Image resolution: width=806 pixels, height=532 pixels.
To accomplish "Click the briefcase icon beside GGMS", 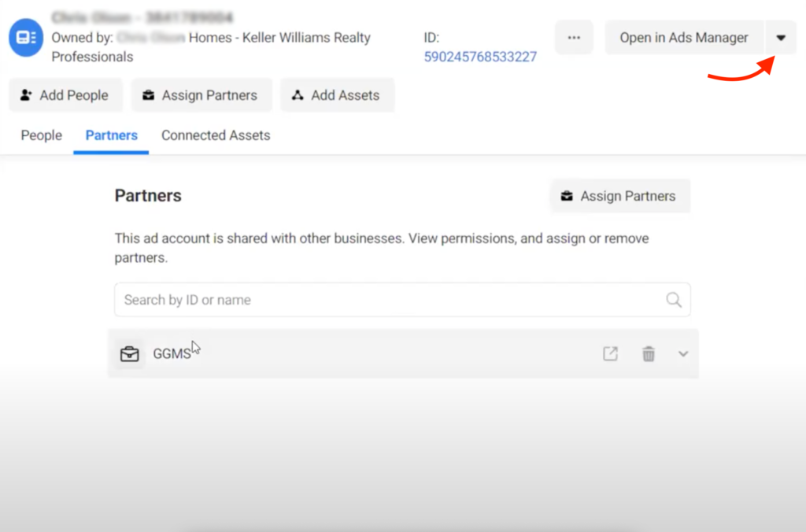I will [129, 354].
